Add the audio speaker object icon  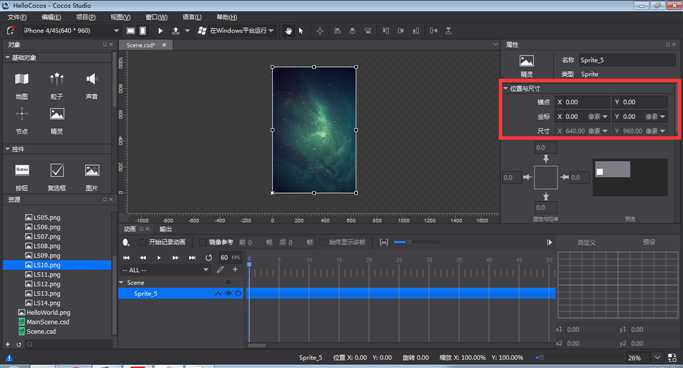91,79
